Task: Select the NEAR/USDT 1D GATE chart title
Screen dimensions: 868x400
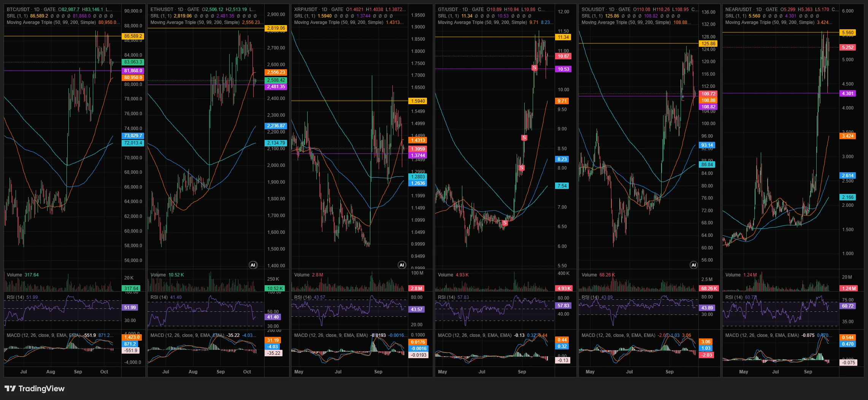Action: pos(751,9)
